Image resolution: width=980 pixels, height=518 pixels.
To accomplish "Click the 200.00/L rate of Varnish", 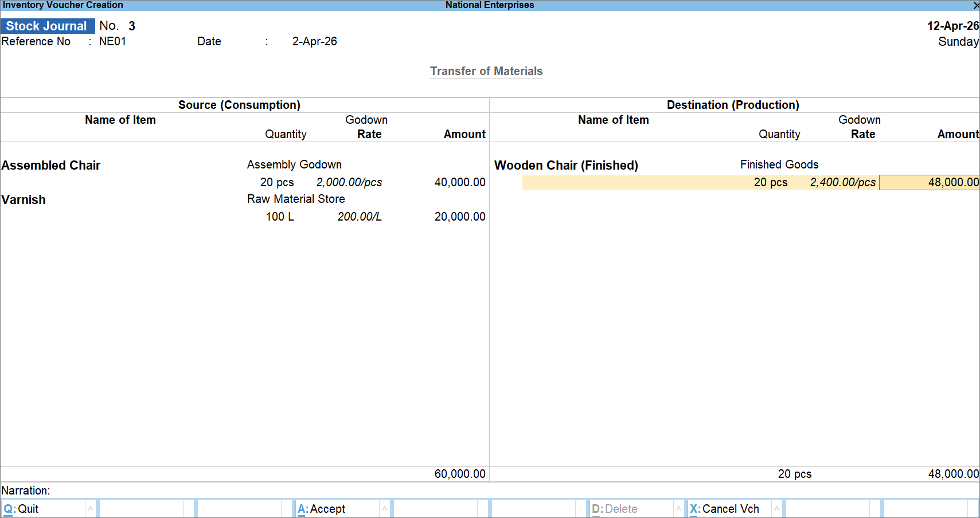I will pos(360,217).
